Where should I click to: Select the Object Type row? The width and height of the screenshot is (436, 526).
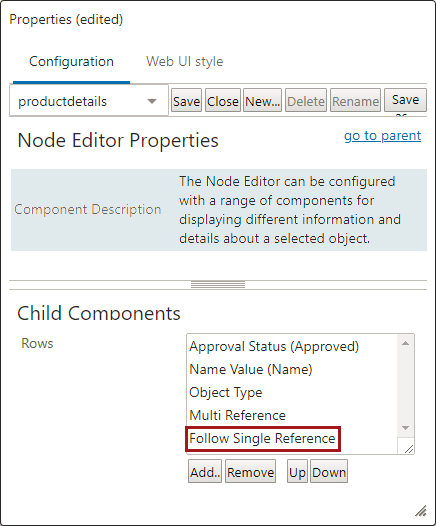click(225, 392)
